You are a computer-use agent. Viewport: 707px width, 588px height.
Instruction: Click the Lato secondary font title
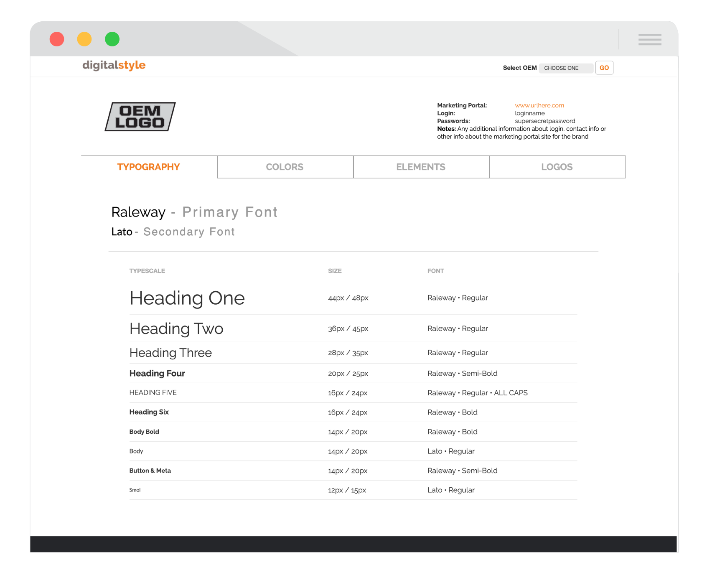pyautogui.click(x=122, y=232)
